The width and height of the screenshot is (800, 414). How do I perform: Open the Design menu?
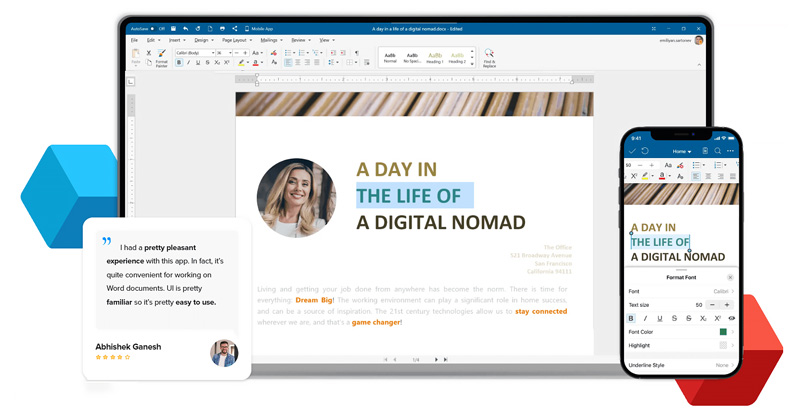pos(204,40)
